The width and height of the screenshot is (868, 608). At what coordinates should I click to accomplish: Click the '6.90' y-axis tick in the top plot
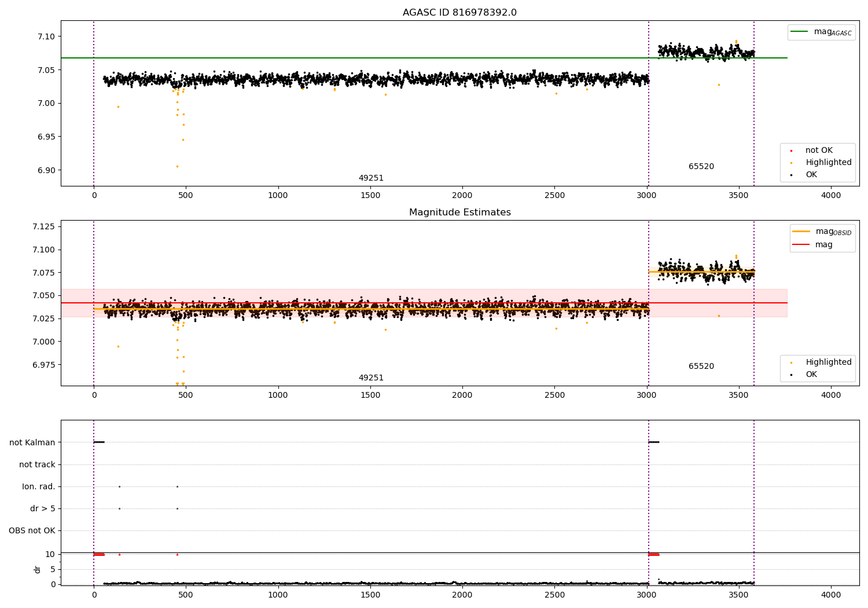(x=46, y=170)
